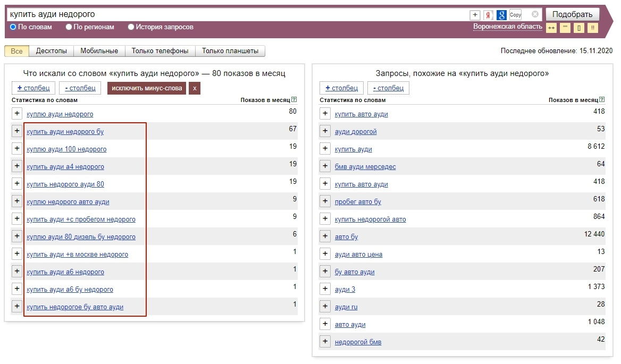The height and width of the screenshot is (364, 621).
Task: Open the query in Yandex via the Я icon
Action: (488, 15)
